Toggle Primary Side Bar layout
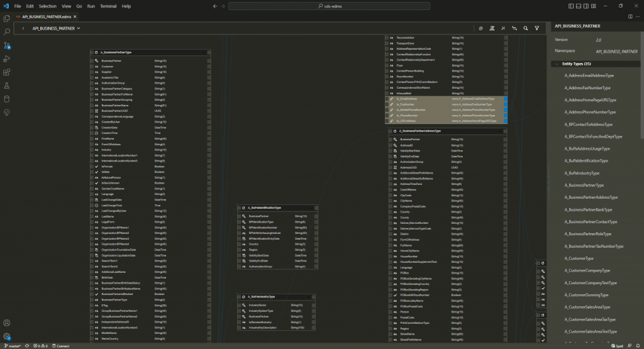The image size is (644, 349). click(x=571, y=6)
